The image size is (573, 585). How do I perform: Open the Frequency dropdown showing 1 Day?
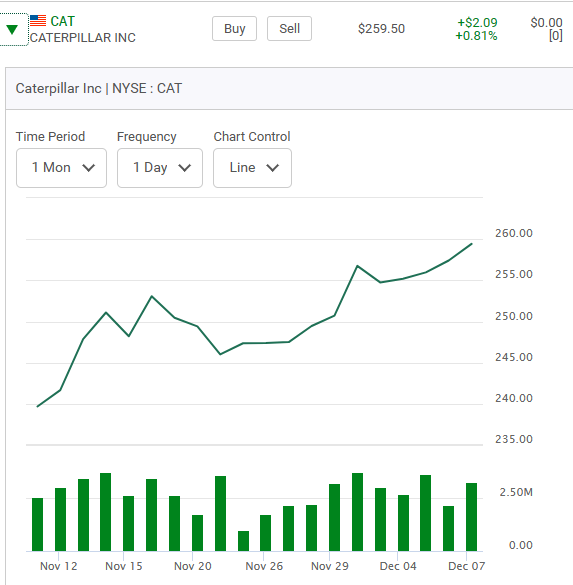click(160, 168)
